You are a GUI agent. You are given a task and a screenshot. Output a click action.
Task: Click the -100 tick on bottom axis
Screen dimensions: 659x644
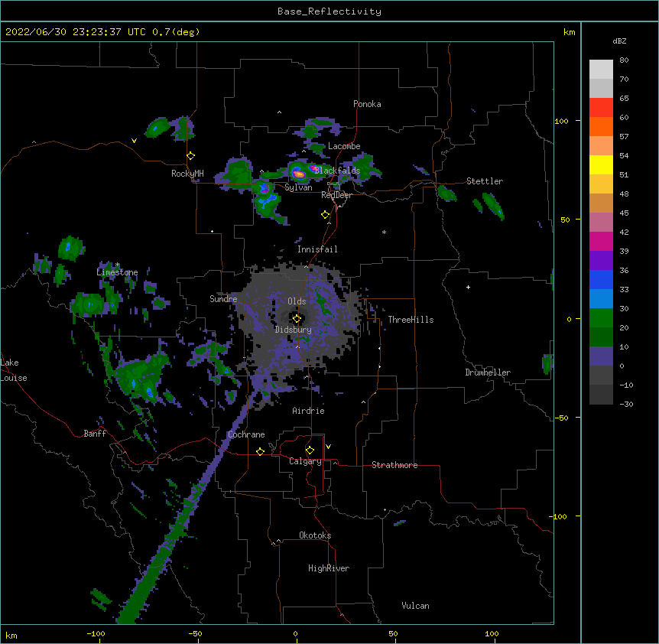96,634
